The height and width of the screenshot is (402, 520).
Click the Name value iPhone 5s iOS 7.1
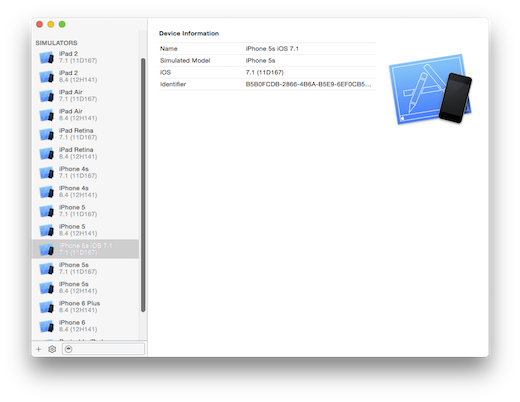pyautogui.click(x=272, y=49)
